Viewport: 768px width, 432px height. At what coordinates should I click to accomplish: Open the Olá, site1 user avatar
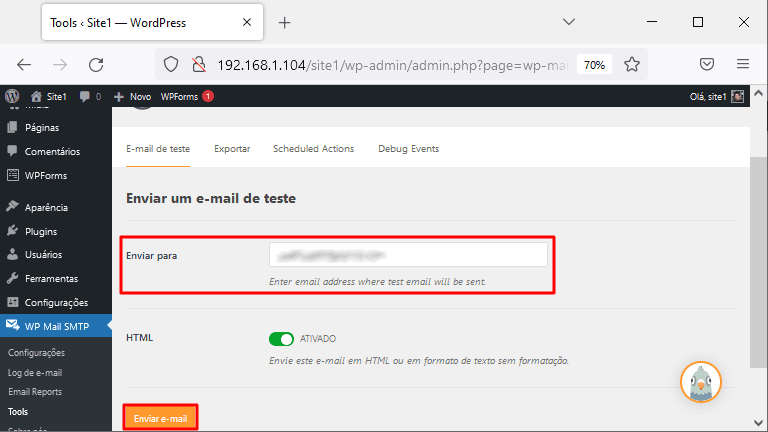coord(737,96)
